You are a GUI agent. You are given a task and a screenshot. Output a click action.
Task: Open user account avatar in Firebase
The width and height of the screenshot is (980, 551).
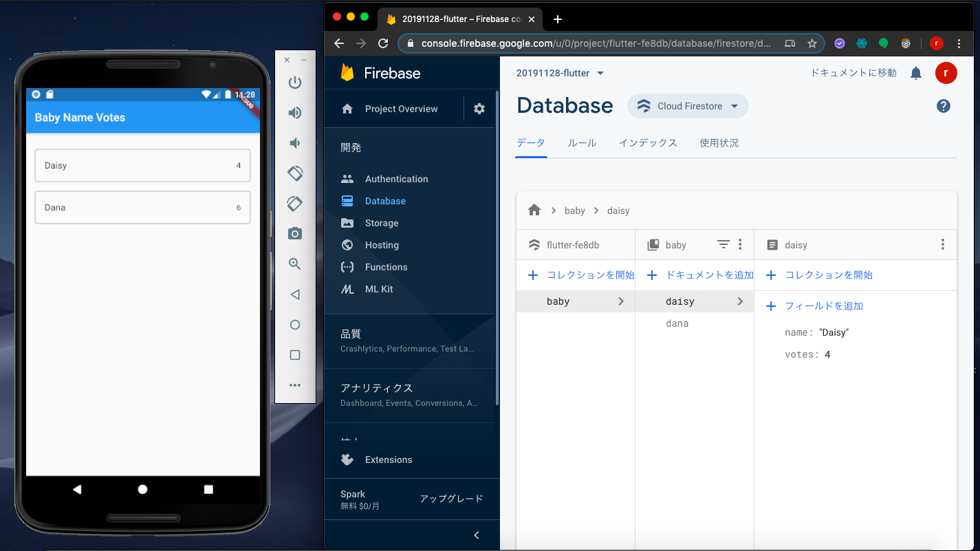[x=946, y=73]
